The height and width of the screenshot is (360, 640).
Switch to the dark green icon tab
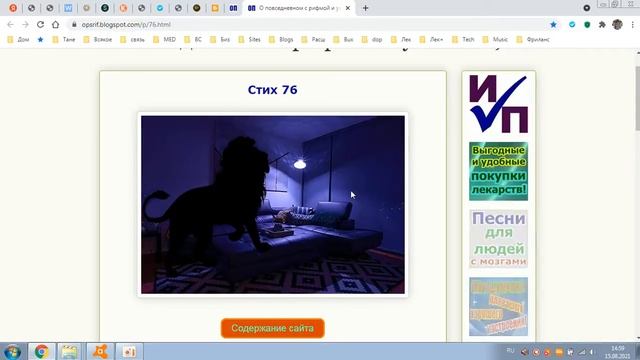105,8
